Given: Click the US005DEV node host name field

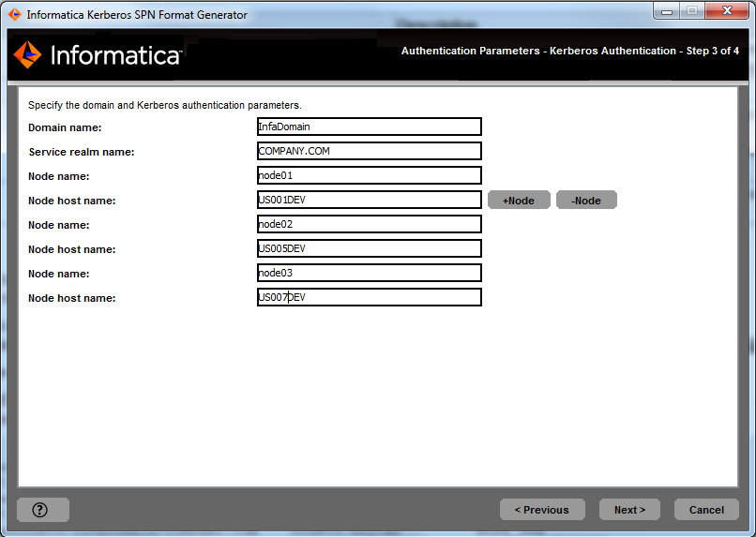Looking at the screenshot, I should click(370, 248).
